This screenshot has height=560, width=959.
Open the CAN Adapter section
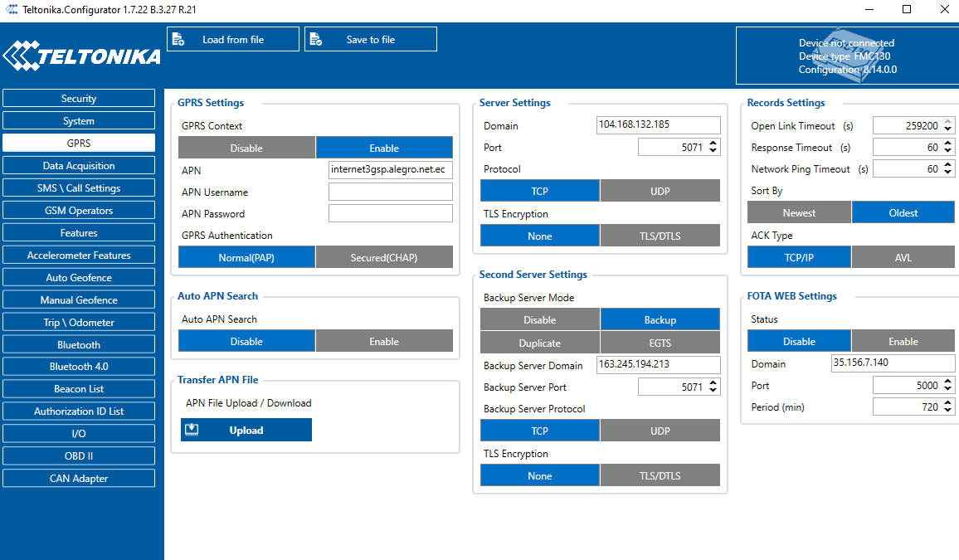(79, 478)
